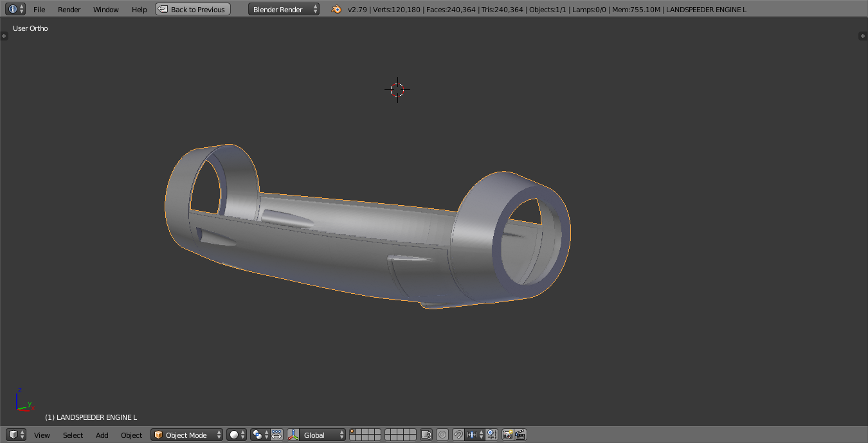Screen dimensions: 868x443
Task: Open the Add menu in viewport header
Action: 102,435
